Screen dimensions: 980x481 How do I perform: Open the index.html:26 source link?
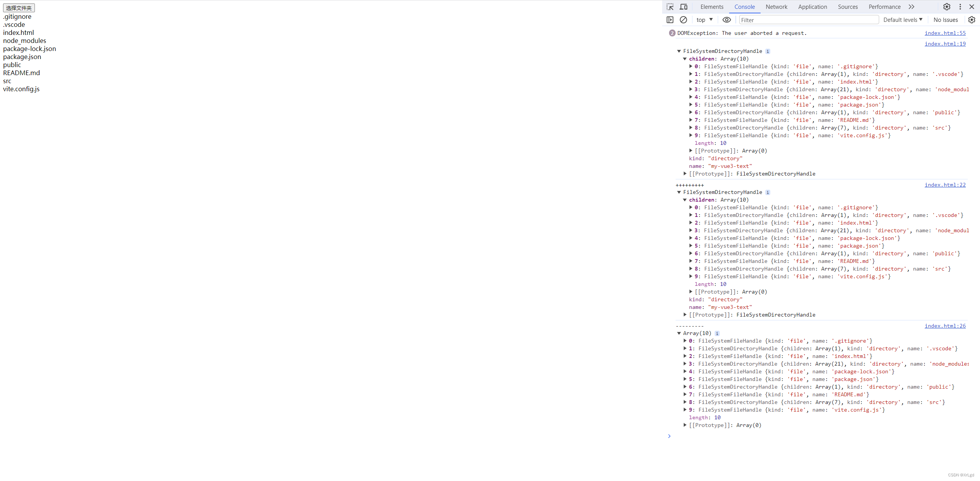click(945, 326)
